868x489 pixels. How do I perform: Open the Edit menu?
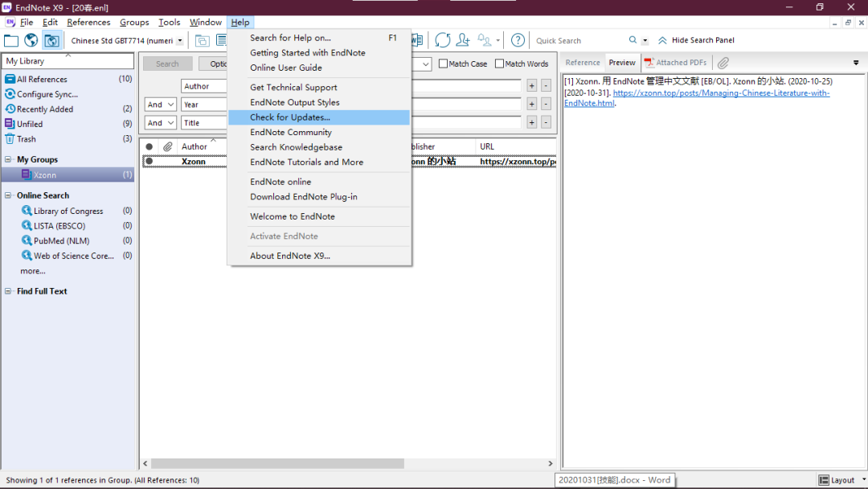(50, 23)
